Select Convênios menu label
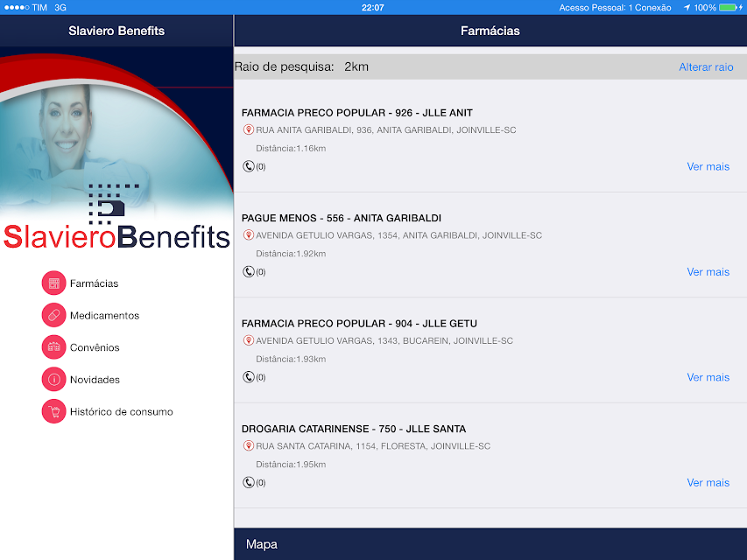This screenshot has width=747, height=560. pyautogui.click(x=95, y=347)
